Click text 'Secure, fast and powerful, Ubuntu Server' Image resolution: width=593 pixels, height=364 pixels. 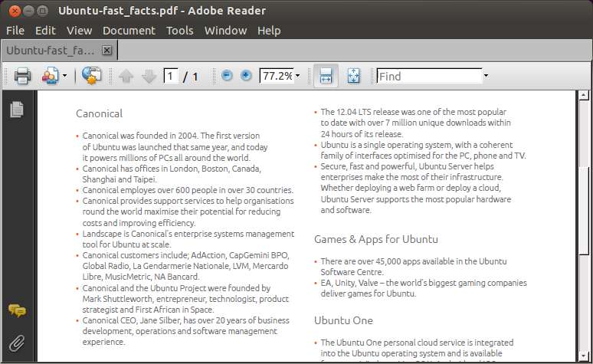(x=397, y=166)
